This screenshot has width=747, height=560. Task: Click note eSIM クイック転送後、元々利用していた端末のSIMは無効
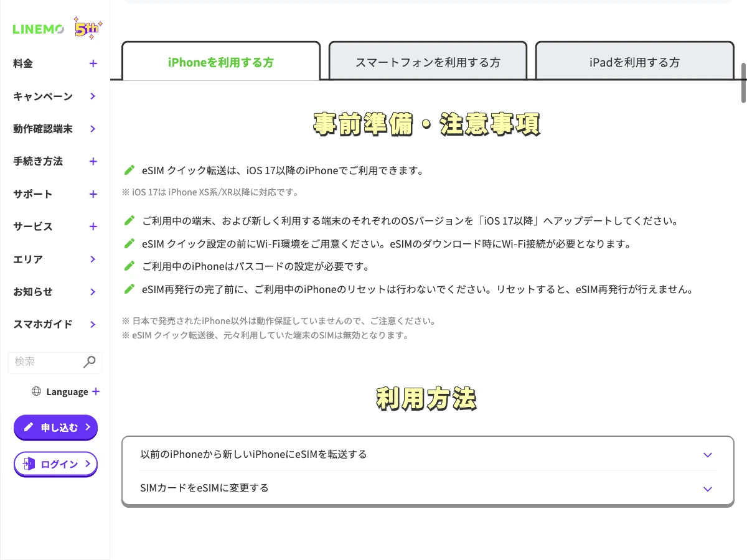[x=265, y=335]
